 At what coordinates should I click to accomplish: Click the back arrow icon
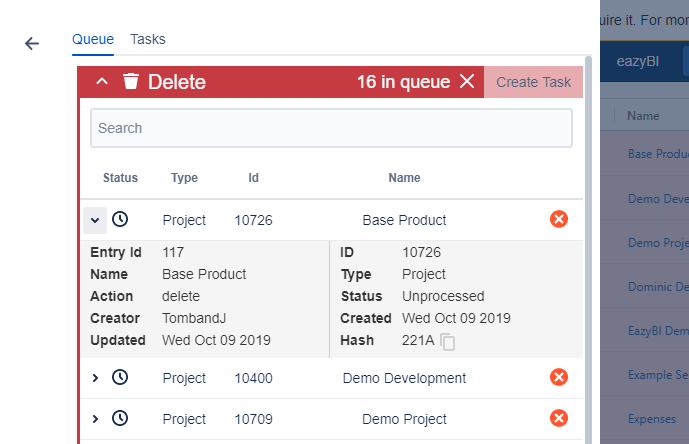click(32, 44)
